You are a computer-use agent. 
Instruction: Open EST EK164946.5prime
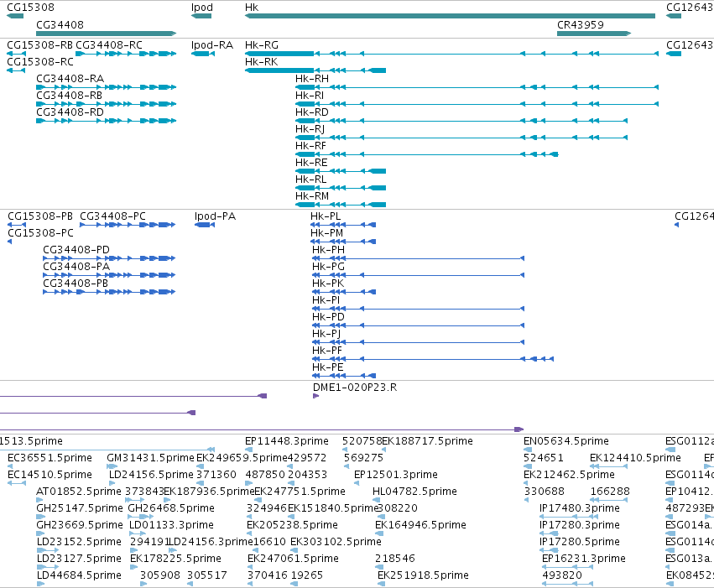[x=380, y=533]
